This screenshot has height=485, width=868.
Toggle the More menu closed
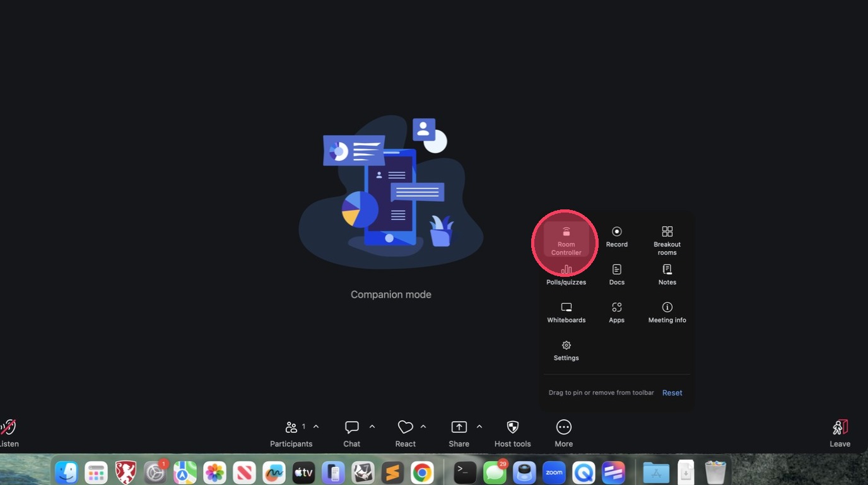tap(563, 433)
